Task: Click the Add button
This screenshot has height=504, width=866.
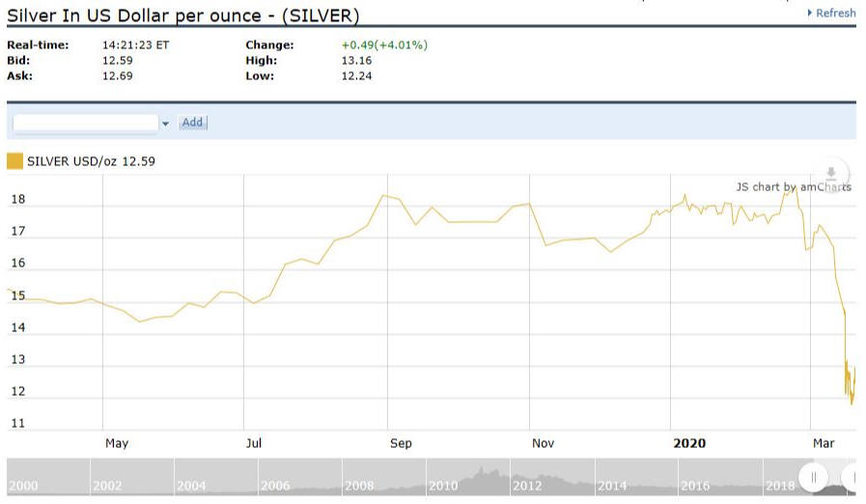Action: click(193, 122)
